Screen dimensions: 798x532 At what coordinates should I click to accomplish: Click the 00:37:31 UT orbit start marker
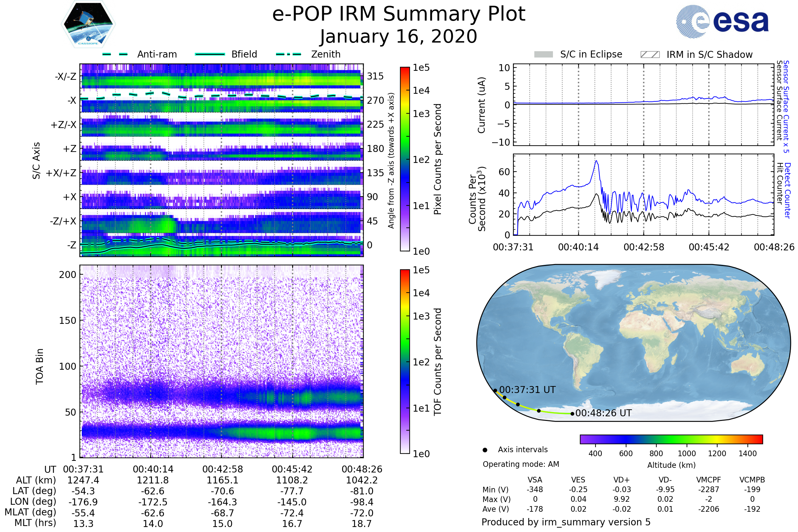click(495, 390)
